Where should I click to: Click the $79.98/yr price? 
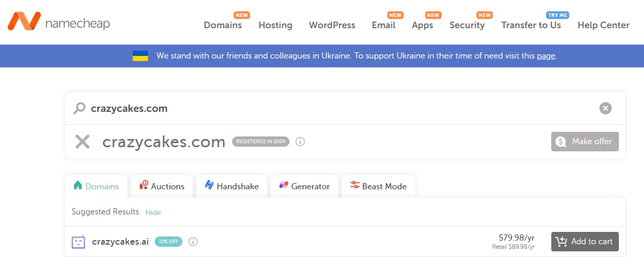click(516, 238)
